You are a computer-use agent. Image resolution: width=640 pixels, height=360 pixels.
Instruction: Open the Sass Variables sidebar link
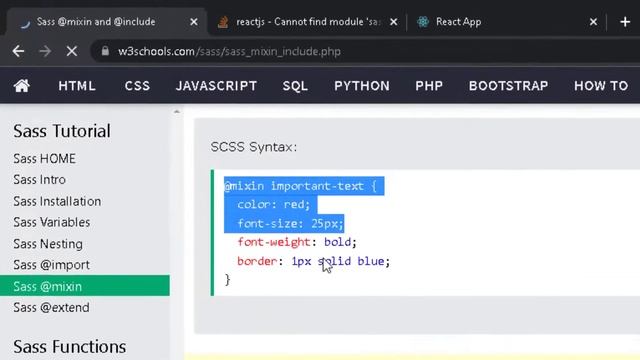pyautogui.click(x=51, y=222)
